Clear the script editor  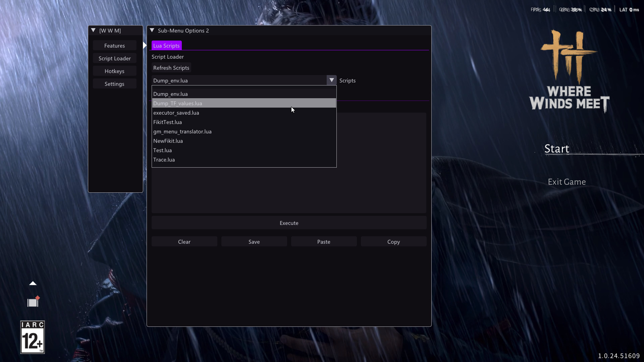click(184, 242)
